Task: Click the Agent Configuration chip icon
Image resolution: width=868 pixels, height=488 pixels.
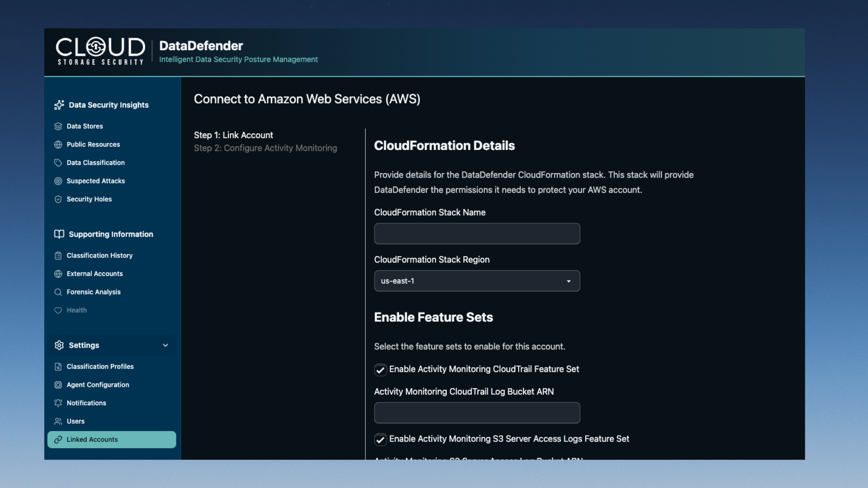Action: [x=58, y=385]
